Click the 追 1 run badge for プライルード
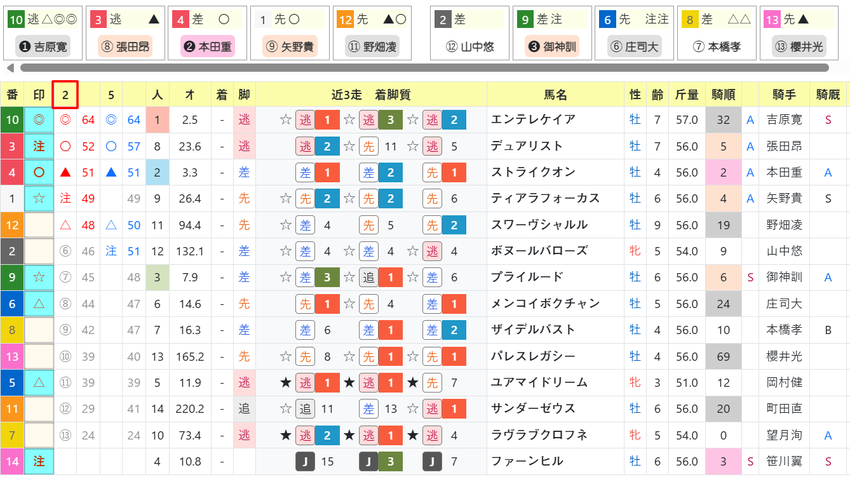 click(x=380, y=278)
